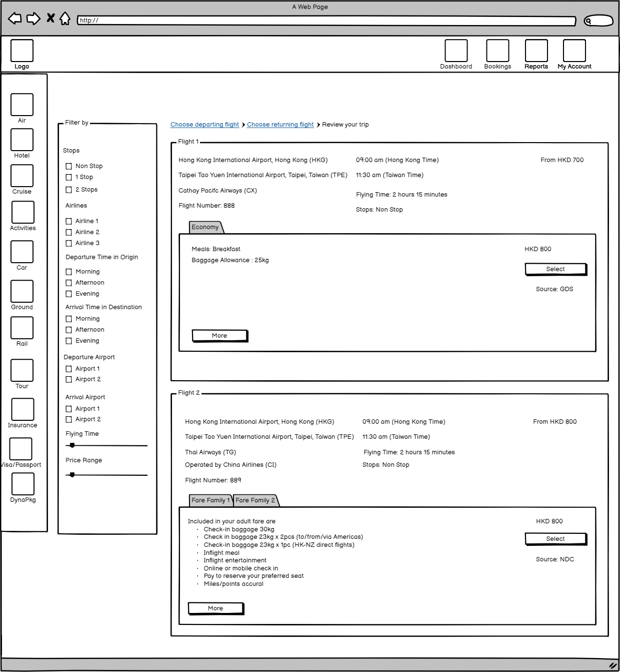Select the HKD 800 Economy fare from GDS
This screenshot has width=620, height=672.
tap(555, 269)
